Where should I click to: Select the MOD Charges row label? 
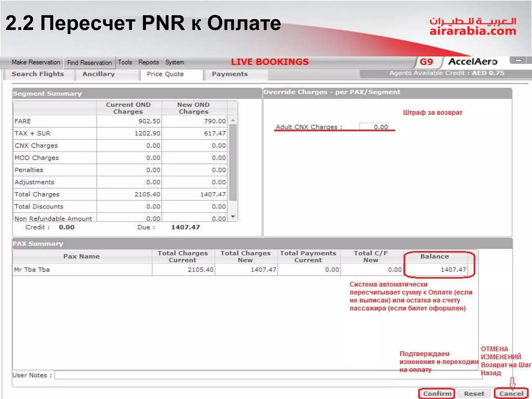[37, 158]
